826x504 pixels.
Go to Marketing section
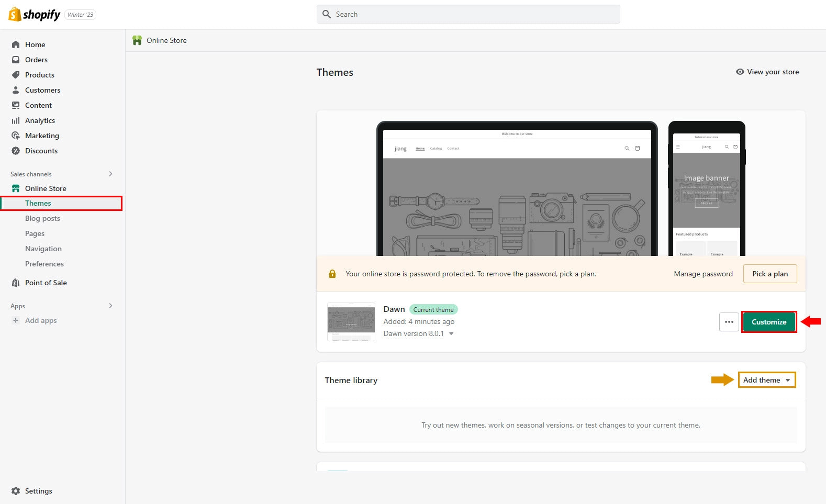pyautogui.click(x=42, y=136)
